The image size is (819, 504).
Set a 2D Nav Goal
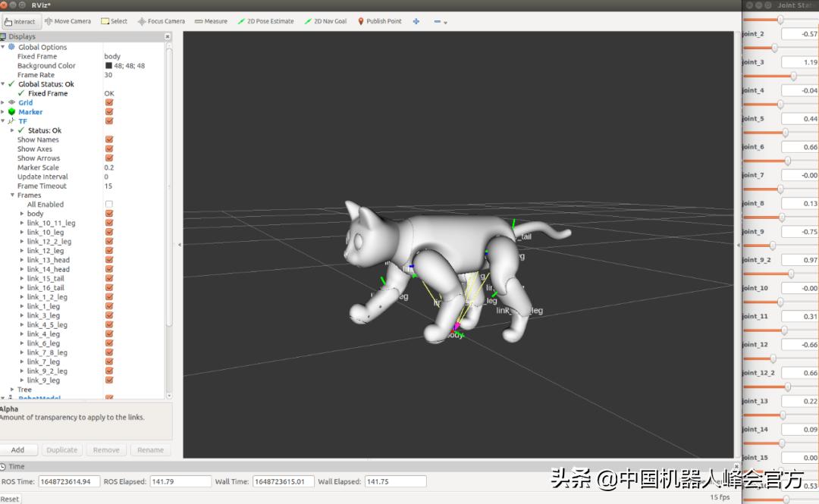click(x=325, y=21)
